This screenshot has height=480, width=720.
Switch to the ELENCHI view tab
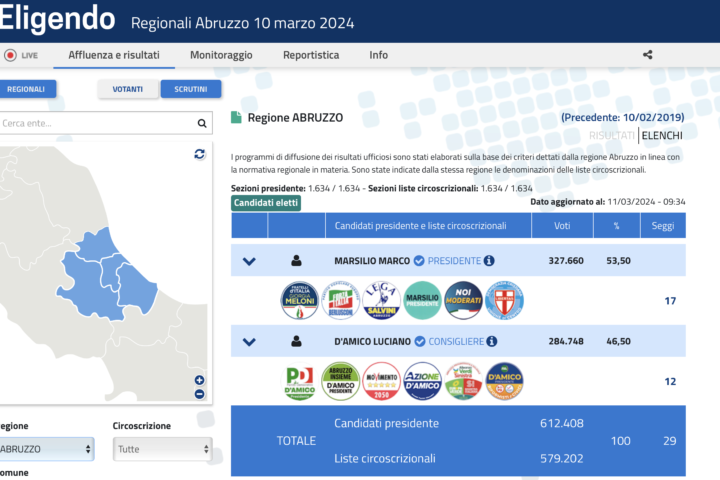coord(662,136)
